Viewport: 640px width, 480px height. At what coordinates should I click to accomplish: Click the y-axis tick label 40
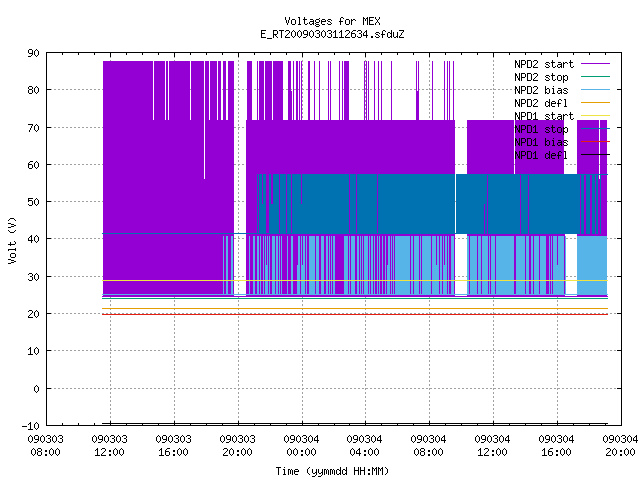[33, 239]
